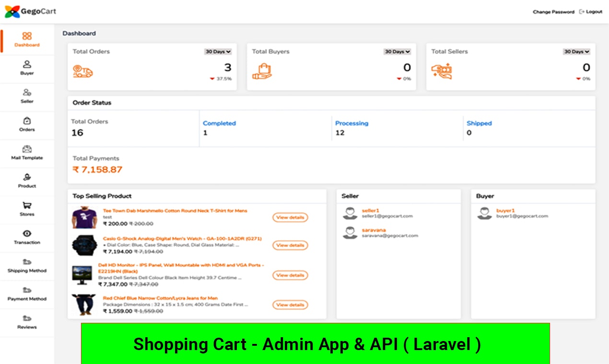Open the Total Orders 30 Days dropdown
This screenshot has height=364, width=609.
pos(218,52)
